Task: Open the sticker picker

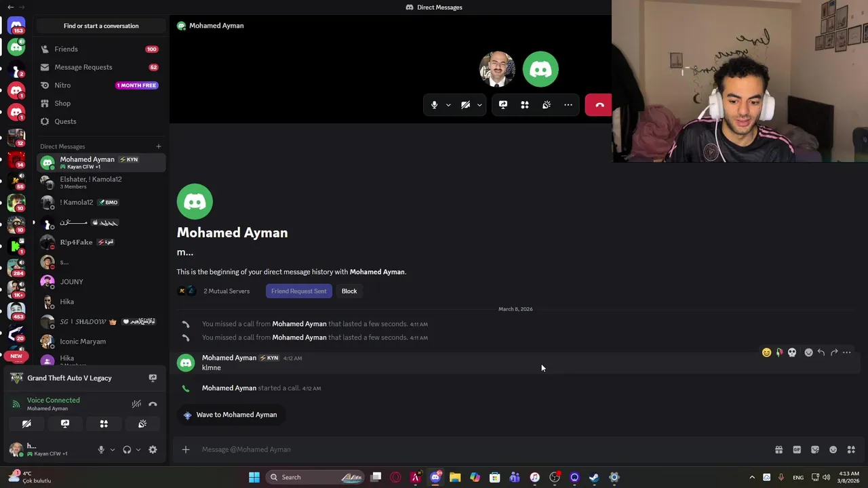Action: pos(815,449)
